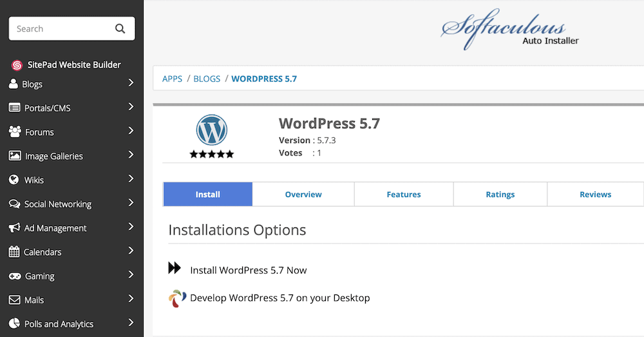Select the Install tab

208,194
